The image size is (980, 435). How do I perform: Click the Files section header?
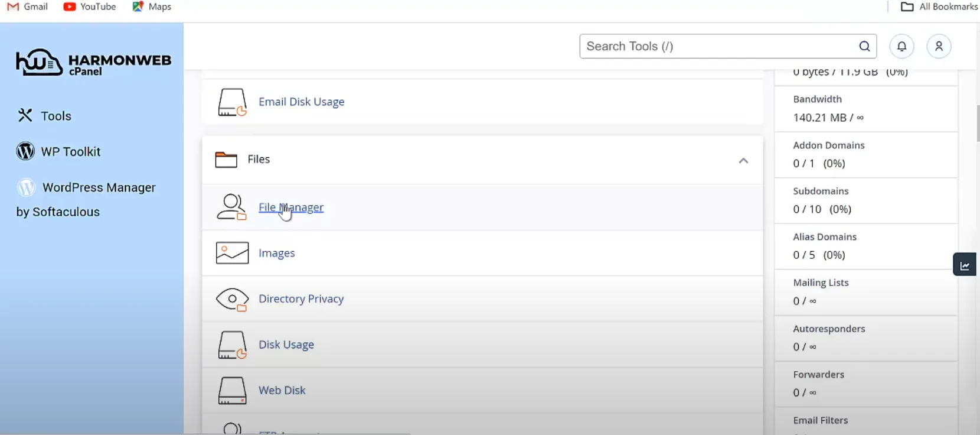[259, 160]
